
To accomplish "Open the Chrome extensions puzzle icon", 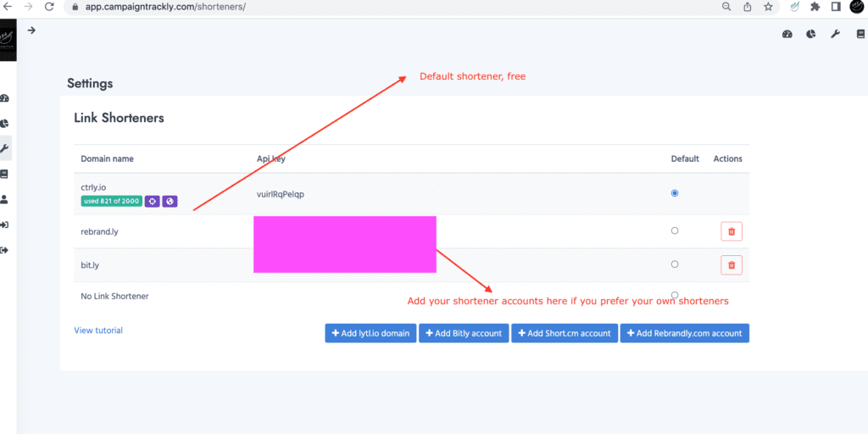I will click(815, 7).
